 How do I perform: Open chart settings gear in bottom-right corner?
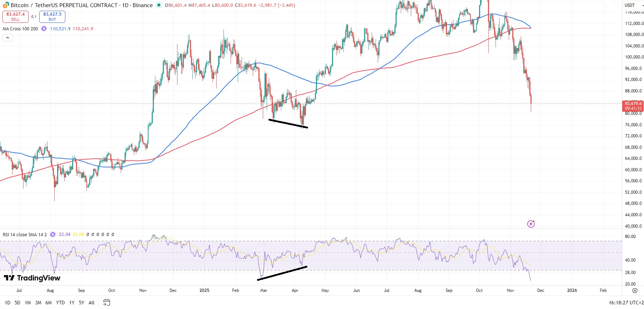point(635,290)
